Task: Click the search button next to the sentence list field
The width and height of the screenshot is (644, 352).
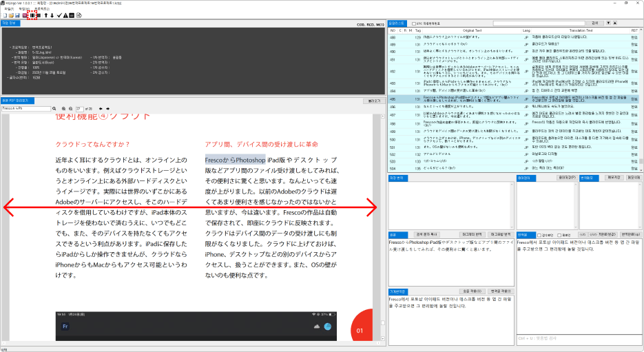Action: (595, 23)
